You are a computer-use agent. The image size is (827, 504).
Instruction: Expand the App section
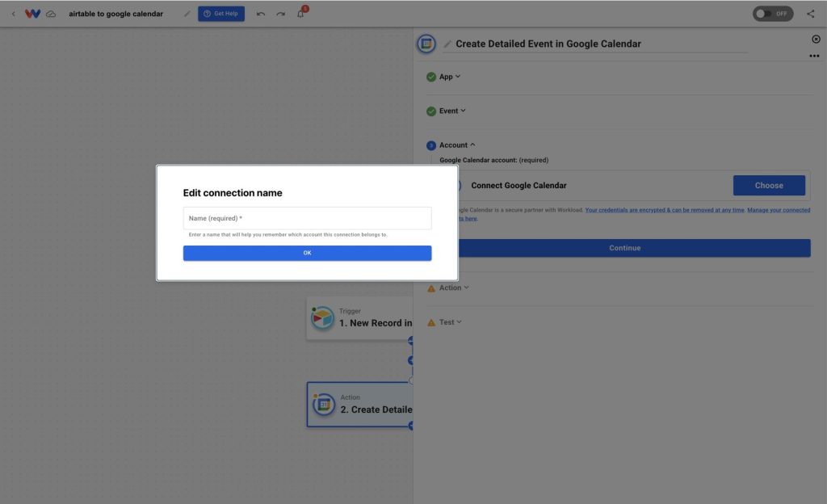[450, 77]
